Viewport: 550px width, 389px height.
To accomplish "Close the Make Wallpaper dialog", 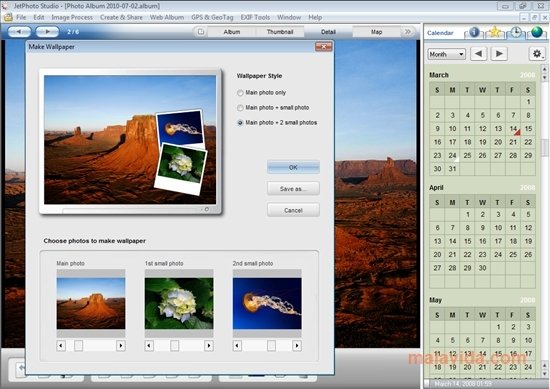I will (323, 47).
